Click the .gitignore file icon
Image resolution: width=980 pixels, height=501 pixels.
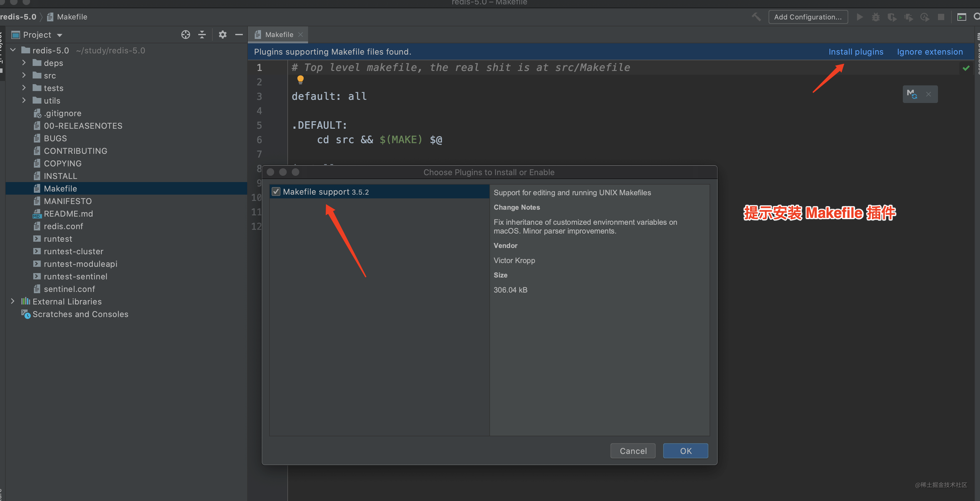(x=37, y=113)
